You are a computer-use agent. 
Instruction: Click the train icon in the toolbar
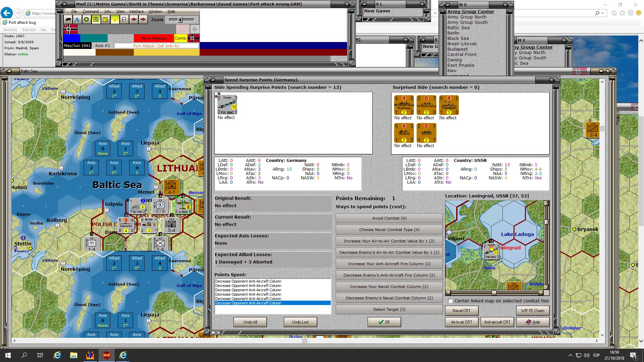click(x=68, y=19)
